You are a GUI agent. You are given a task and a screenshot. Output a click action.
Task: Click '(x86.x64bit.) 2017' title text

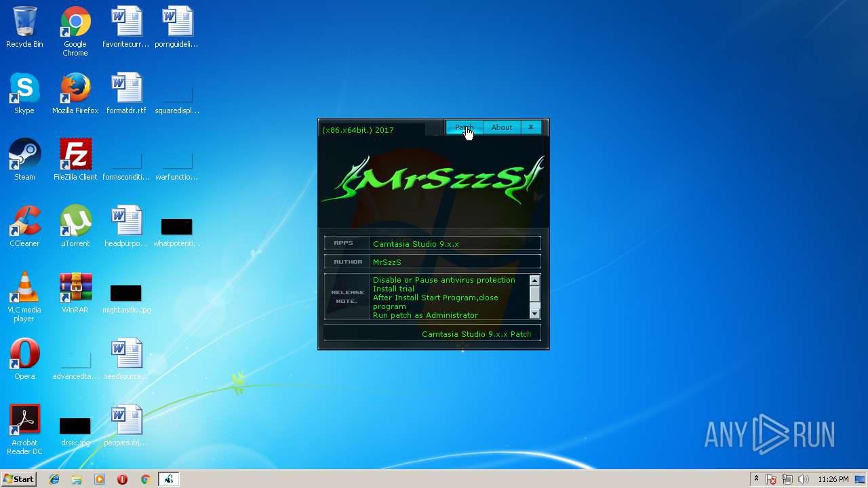[x=357, y=130]
